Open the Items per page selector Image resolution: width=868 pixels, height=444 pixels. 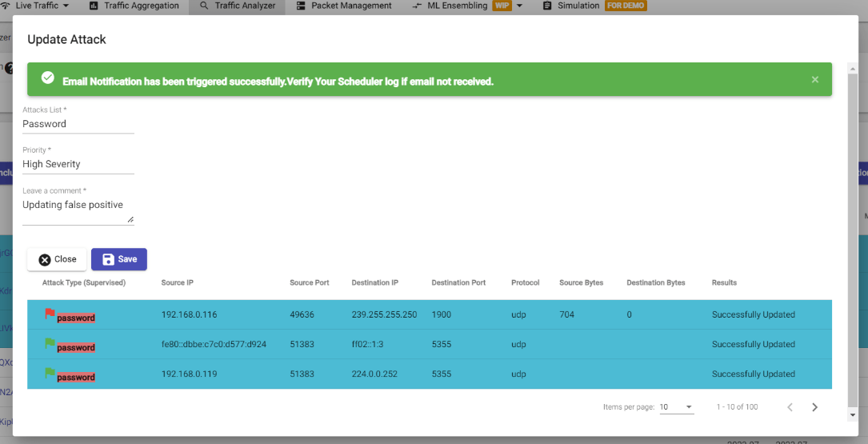pyautogui.click(x=677, y=407)
